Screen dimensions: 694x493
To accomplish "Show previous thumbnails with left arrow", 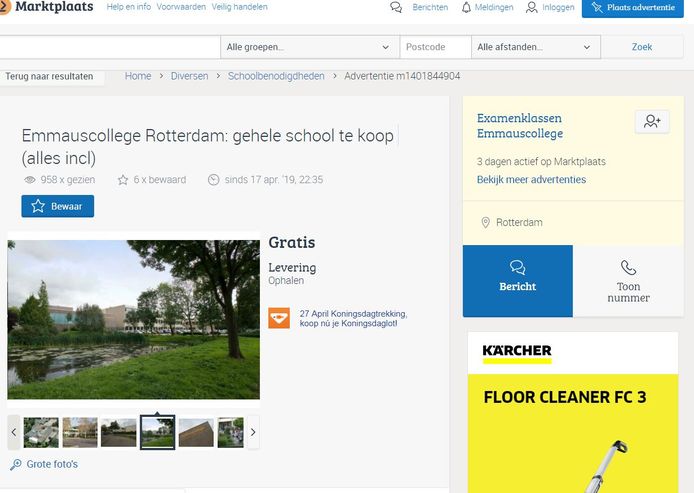I will tap(14, 432).
